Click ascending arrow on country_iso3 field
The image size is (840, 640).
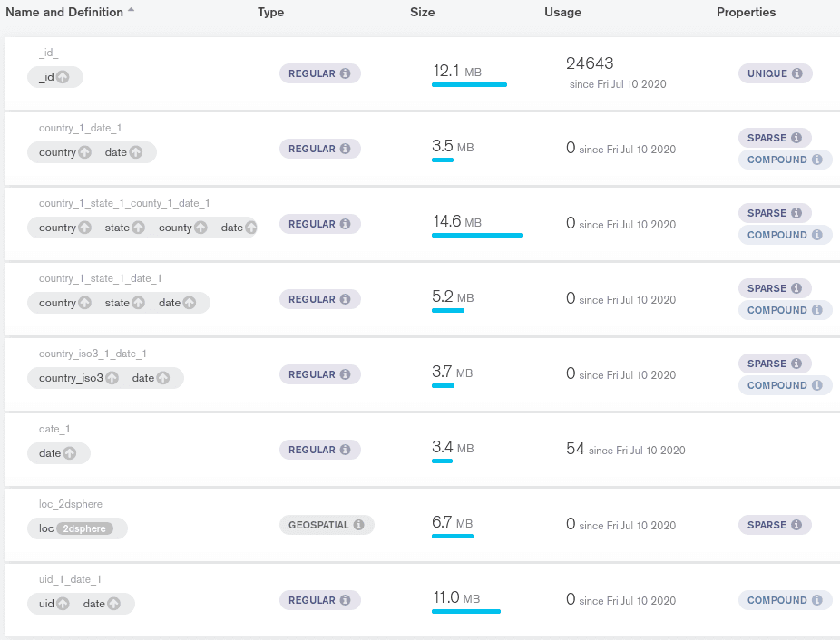click(x=112, y=378)
